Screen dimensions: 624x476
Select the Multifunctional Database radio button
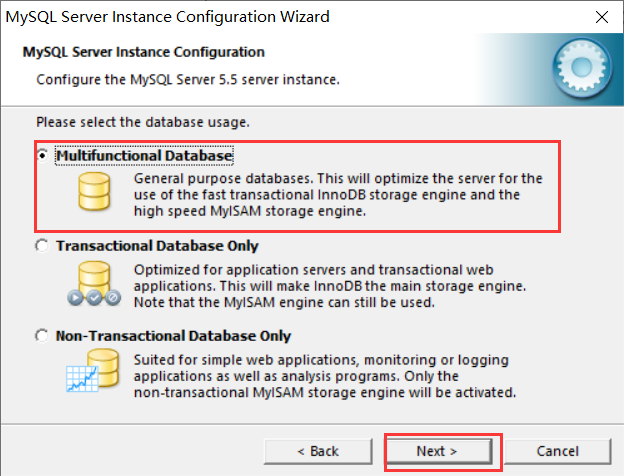(x=42, y=156)
